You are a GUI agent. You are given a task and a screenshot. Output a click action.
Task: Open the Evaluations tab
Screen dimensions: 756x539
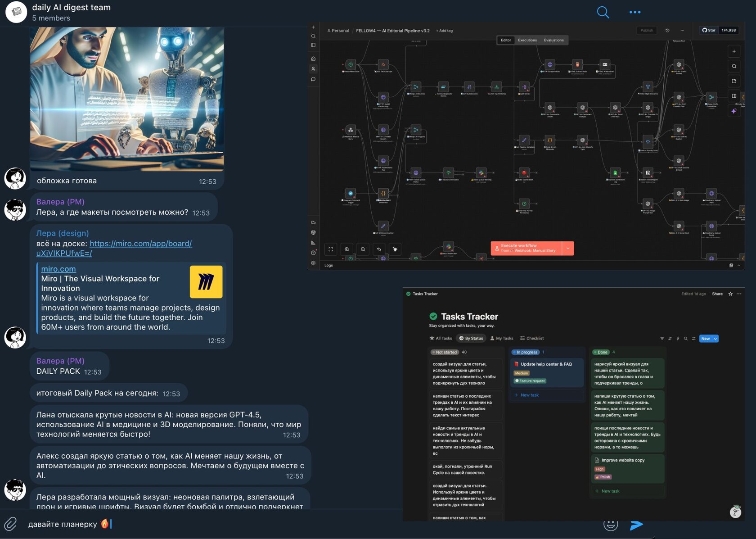pyautogui.click(x=553, y=40)
